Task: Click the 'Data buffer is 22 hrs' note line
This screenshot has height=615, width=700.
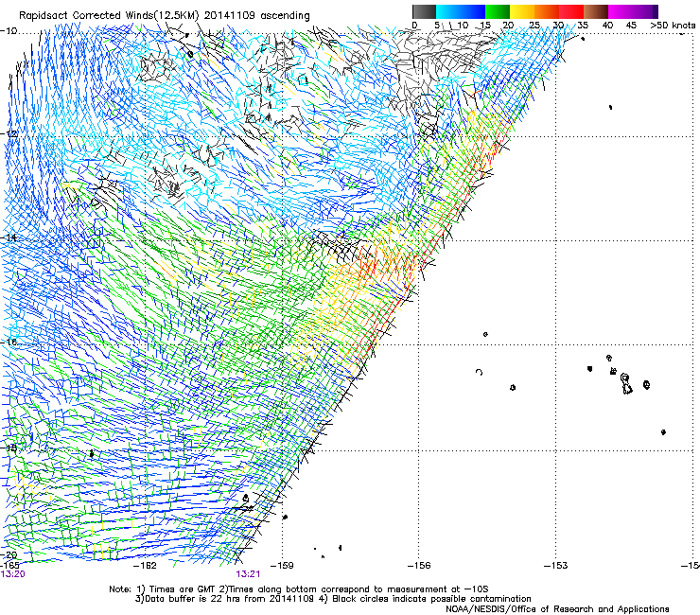Action: tap(333, 599)
